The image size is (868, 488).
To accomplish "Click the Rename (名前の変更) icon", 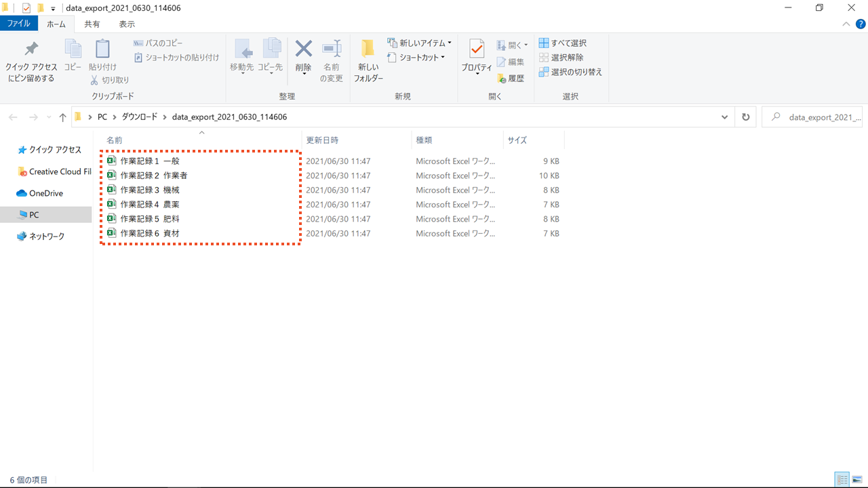I will [332, 50].
